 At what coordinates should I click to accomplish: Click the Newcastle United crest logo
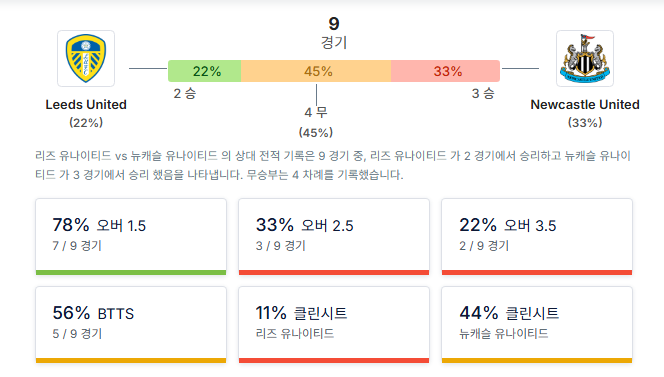click(x=585, y=58)
